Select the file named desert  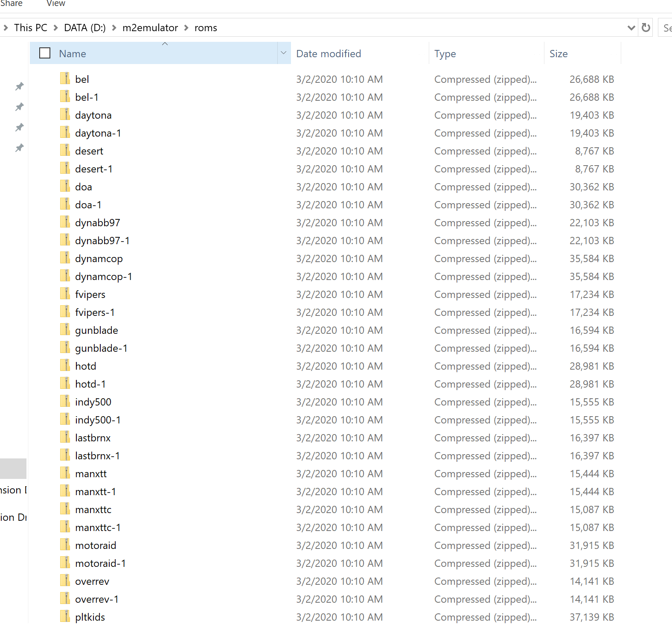[89, 151]
